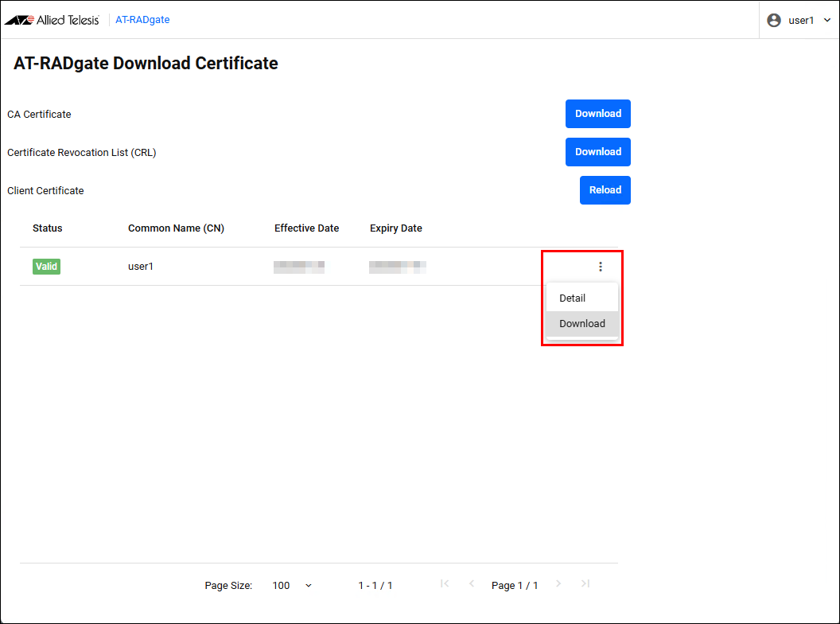Click the 'Page 1 / 1' indicator text

point(515,586)
